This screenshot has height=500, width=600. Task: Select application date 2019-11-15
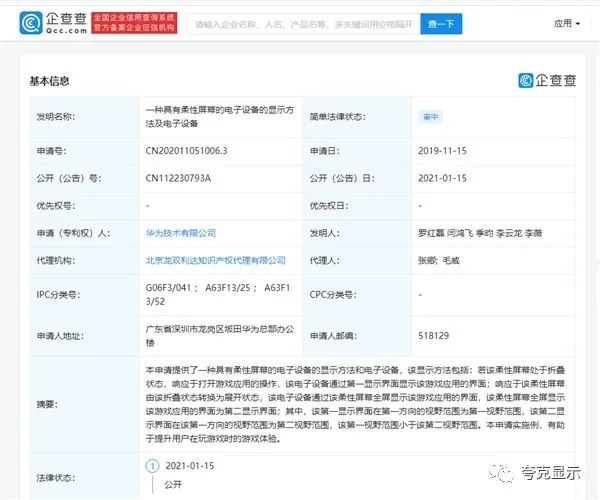click(x=442, y=151)
